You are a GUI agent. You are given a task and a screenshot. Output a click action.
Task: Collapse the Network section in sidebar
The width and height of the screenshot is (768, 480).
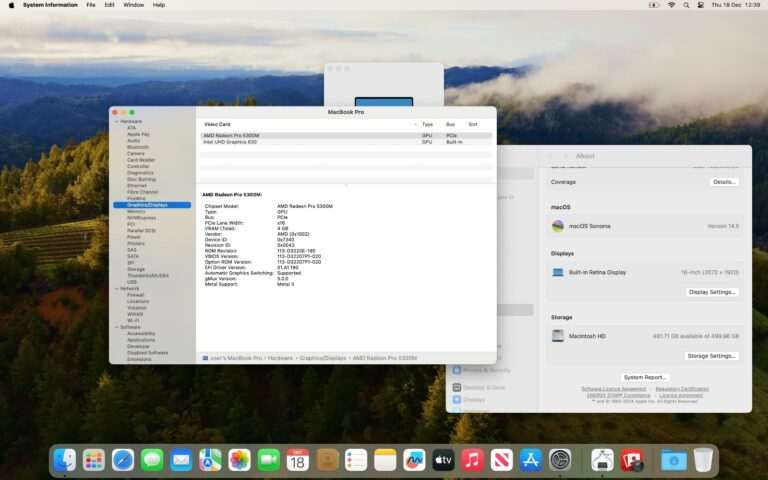[116, 288]
